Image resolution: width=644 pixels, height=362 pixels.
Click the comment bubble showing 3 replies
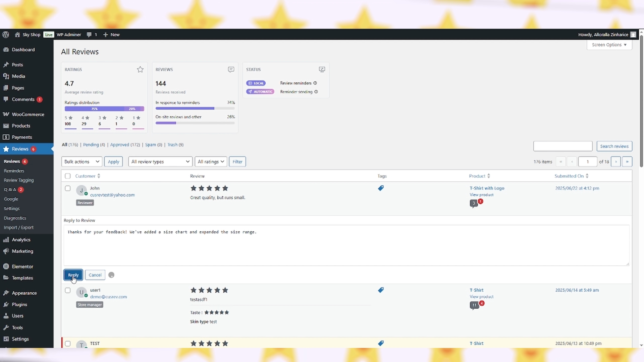[x=474, y=203]
